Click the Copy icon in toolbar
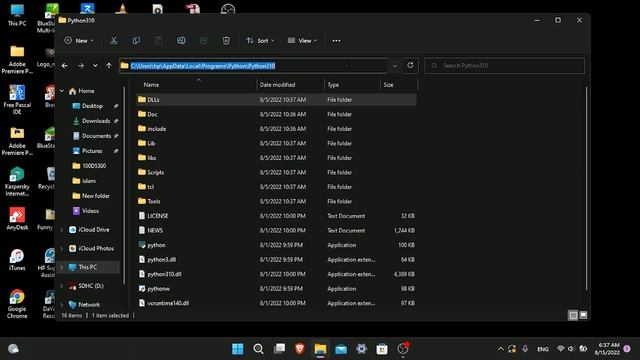 (136, 40)
